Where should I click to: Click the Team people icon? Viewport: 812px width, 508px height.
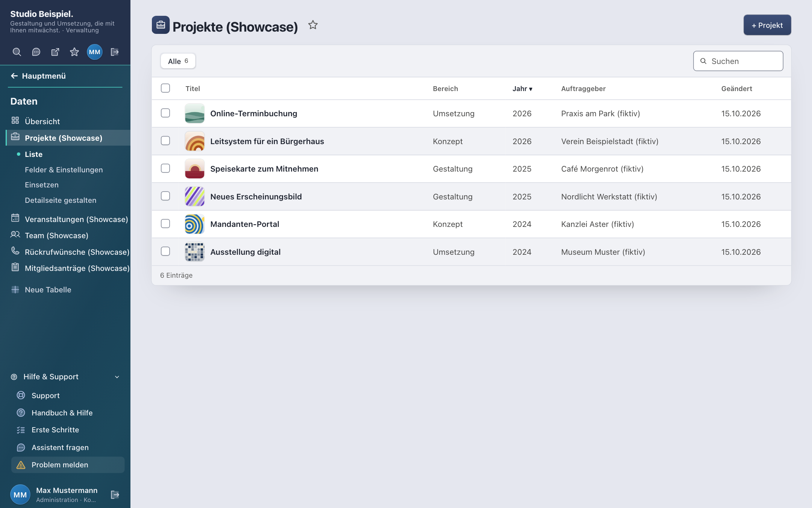coord(15,234)
